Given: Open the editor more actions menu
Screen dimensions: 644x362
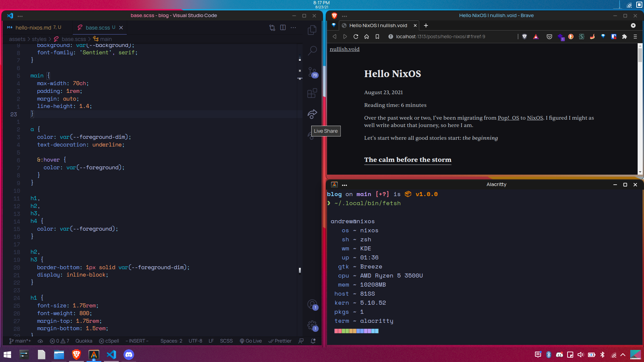Looking at the screenshot, I should pos(293,27).
